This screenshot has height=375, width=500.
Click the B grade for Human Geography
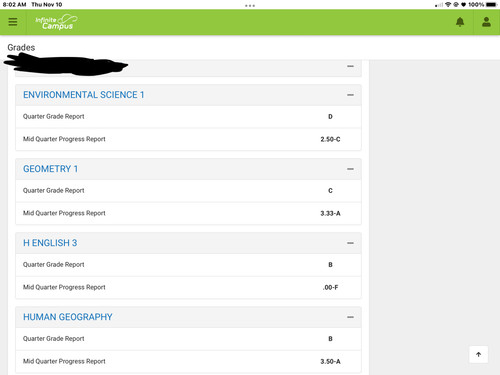[x=330, y=339]
